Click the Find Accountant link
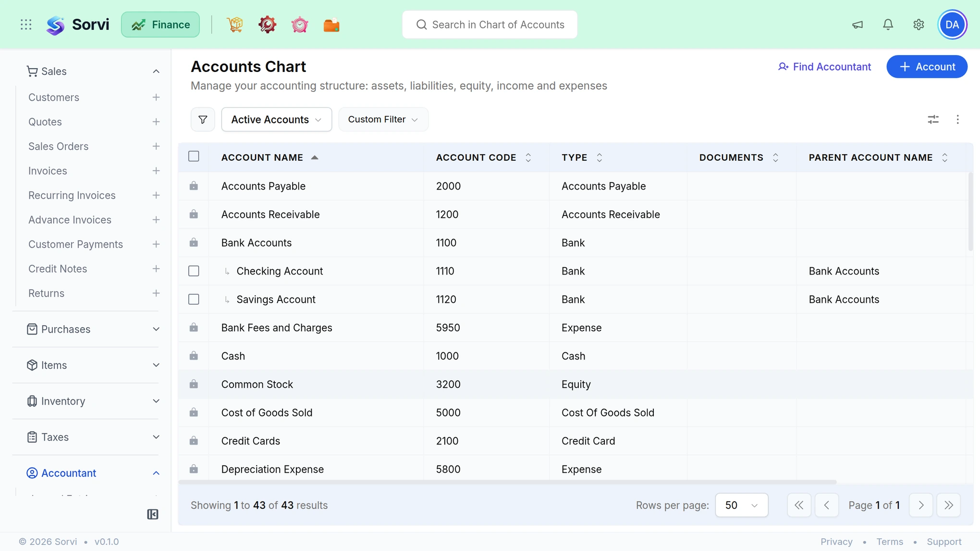 pos(824,67)
